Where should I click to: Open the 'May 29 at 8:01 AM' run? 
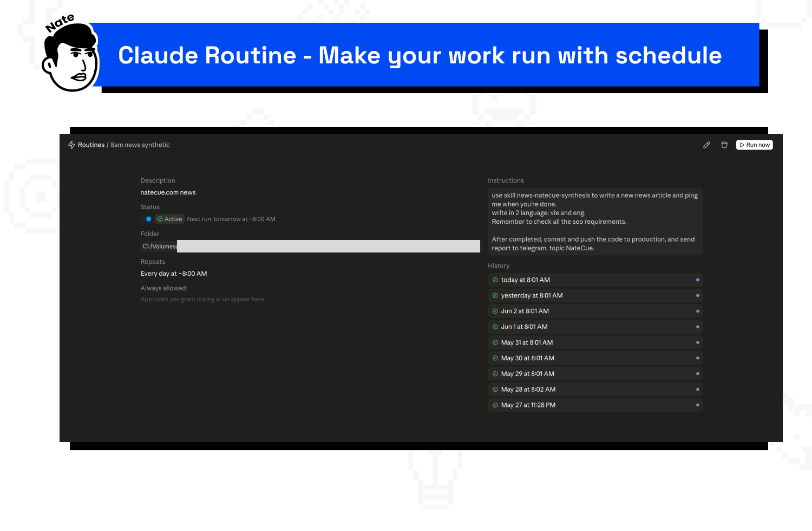595,374
